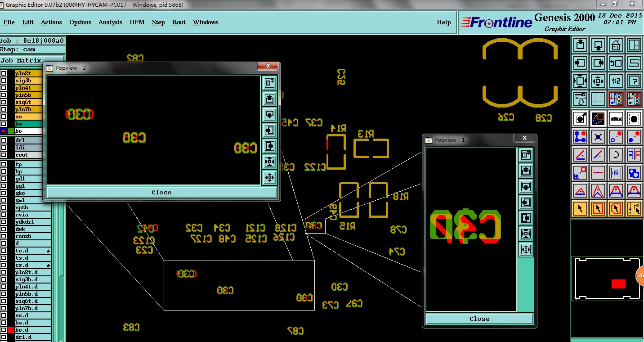Click the Job Matrix button
644x342 pixels.
tap(32, 60)
